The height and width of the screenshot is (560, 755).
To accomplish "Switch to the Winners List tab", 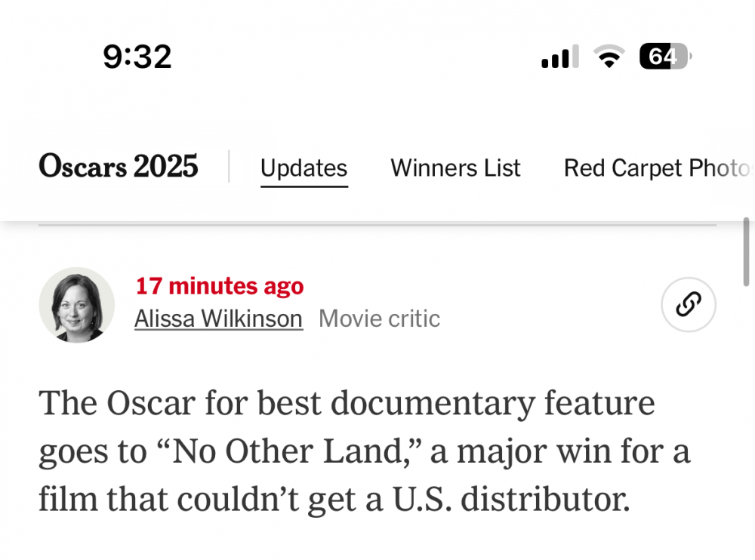I will pos(455,168).
